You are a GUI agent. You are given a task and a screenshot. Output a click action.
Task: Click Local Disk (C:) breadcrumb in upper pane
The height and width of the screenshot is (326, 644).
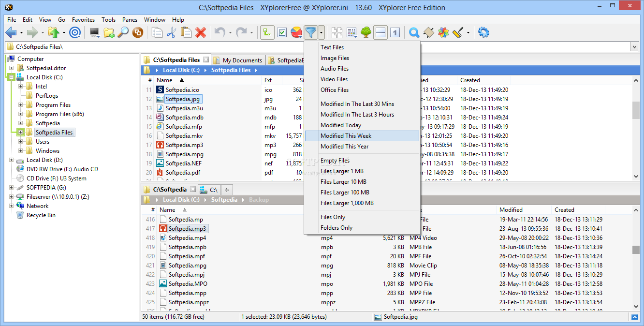click(x=181, y=70)
